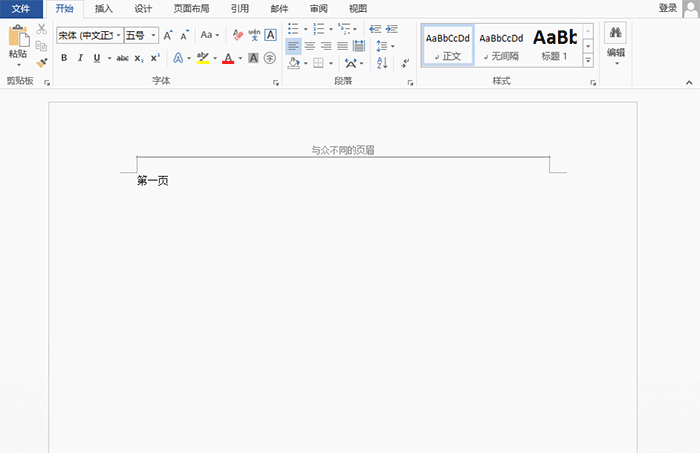Viewport: 700px width, 453px height.
Task: Select the Format Painter brush
Action: pos(42,63)
